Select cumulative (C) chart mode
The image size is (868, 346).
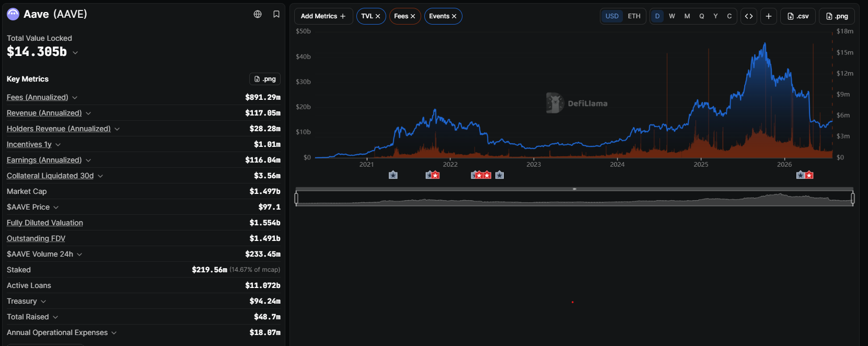coord(730,16)
